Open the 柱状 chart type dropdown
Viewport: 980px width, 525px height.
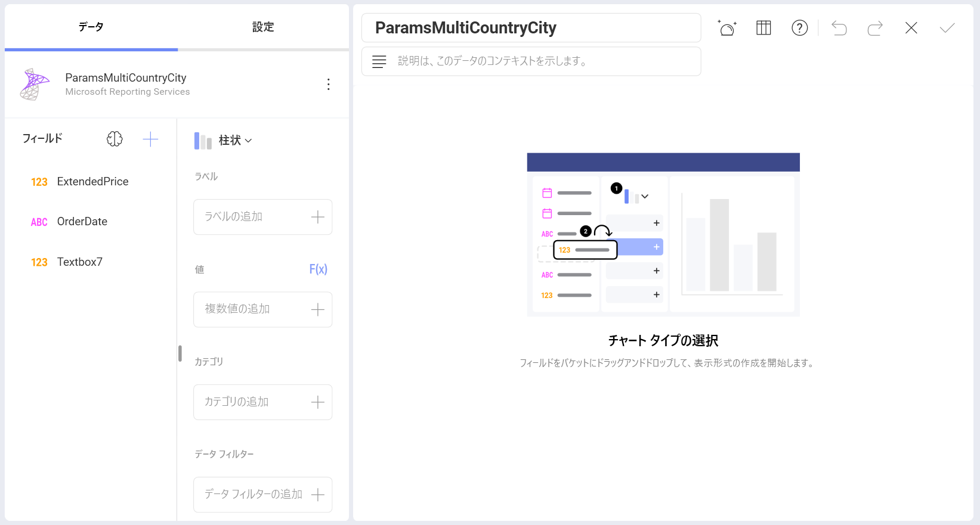[x=235, y=141]
